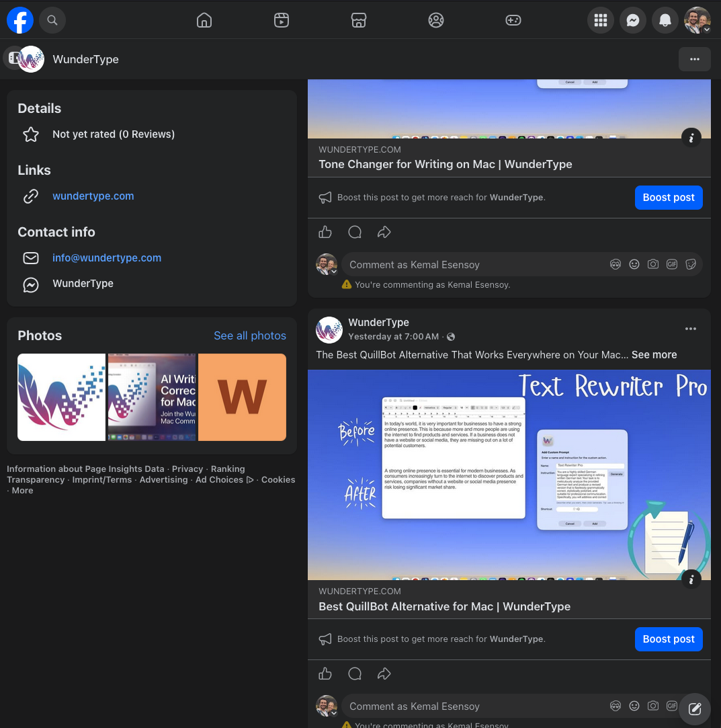Open three-dot menu on QuillBot post

coord(690,329)
